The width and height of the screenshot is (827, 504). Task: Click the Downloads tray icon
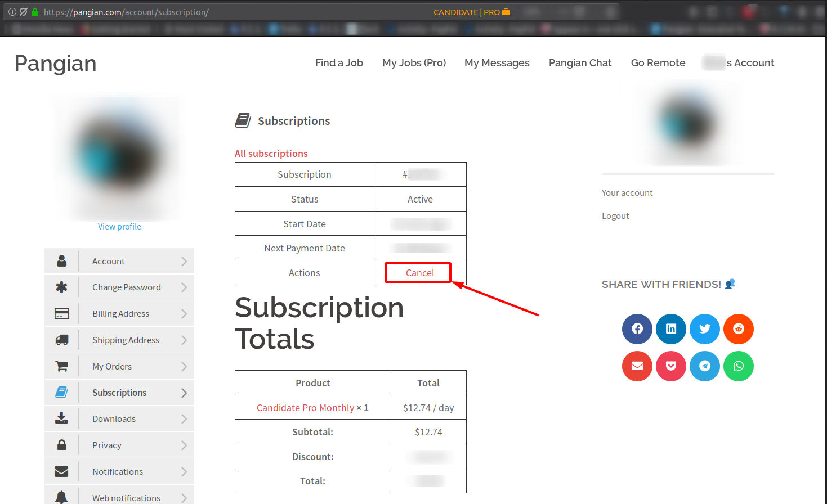point(62,418)
